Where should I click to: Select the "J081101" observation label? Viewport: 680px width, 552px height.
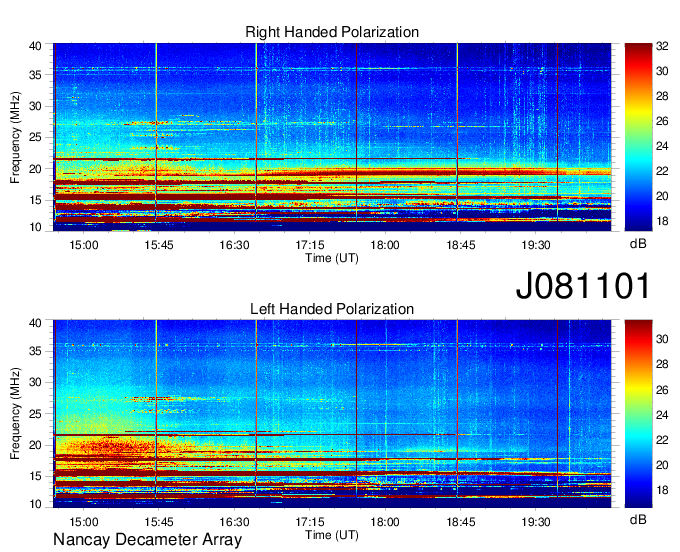tap(583, 286)
